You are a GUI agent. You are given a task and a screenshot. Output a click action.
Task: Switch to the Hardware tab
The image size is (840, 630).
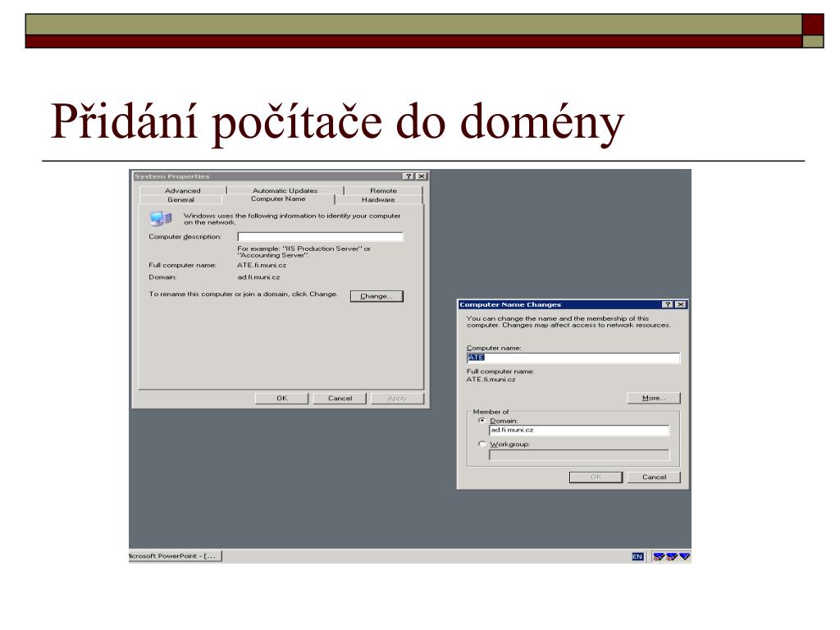pyautogui.click(x=378, y=200)
